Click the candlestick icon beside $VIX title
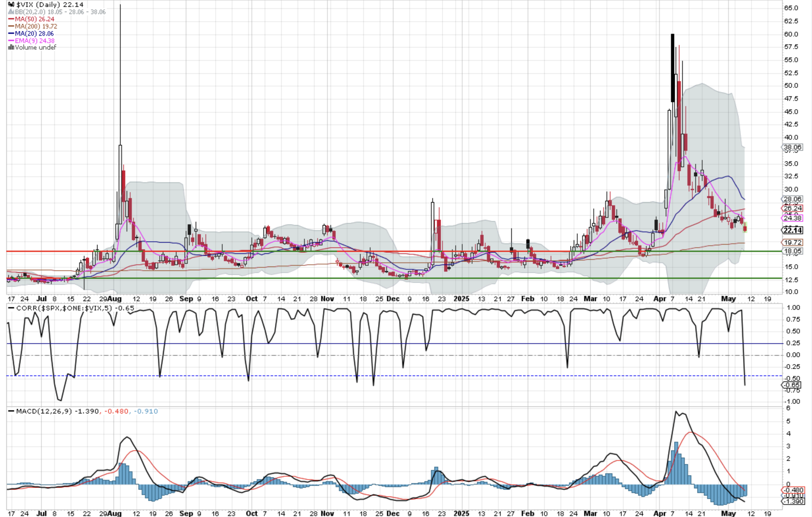Screen dimensions: 812x517 coord(11,5)
